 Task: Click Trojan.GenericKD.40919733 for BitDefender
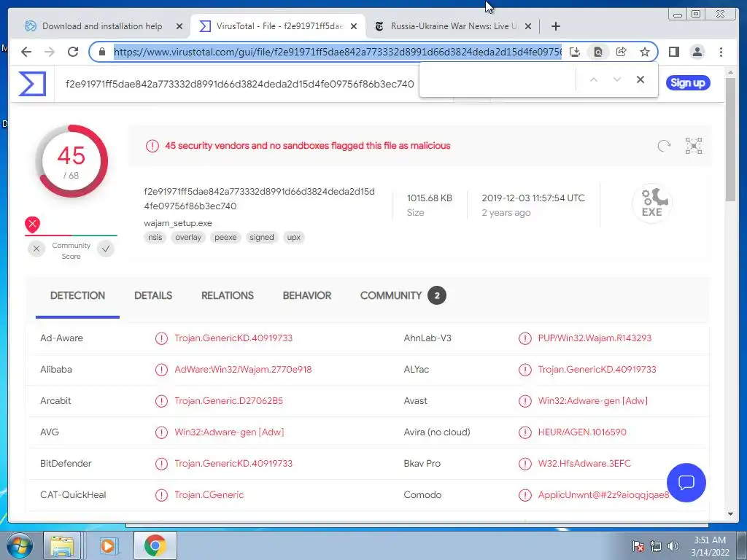tap(233, 463)
